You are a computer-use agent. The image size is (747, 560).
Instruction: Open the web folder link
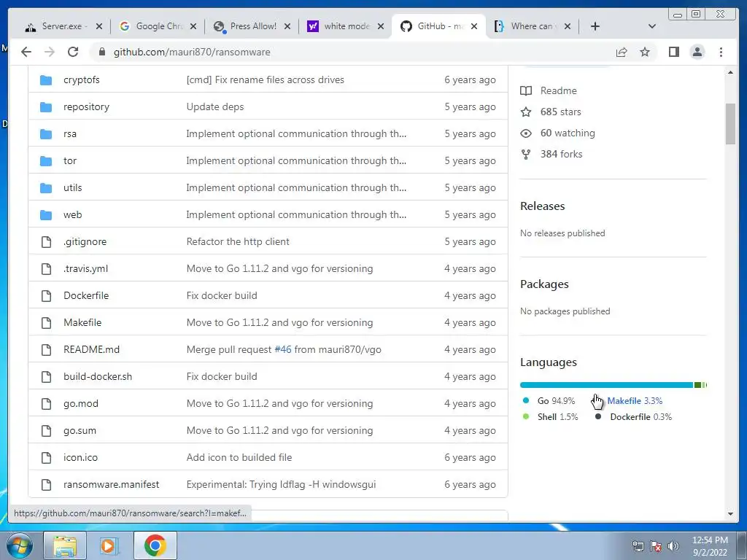[72, 215]
